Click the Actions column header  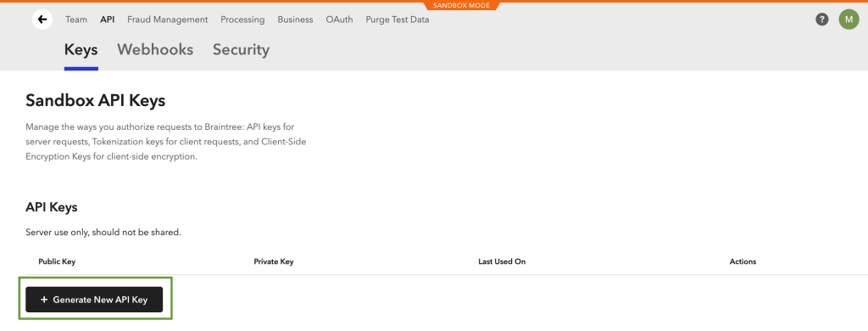[x=743, y=261]
